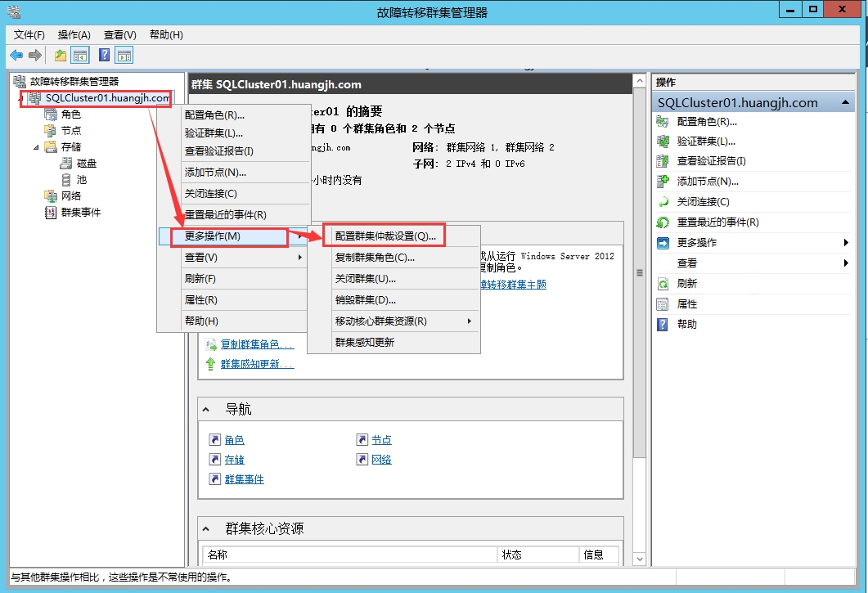Image resolution: width=868 pixels, height=593 pixels.
Task: Open the 操作(A) menu
Action: (74, 35)
